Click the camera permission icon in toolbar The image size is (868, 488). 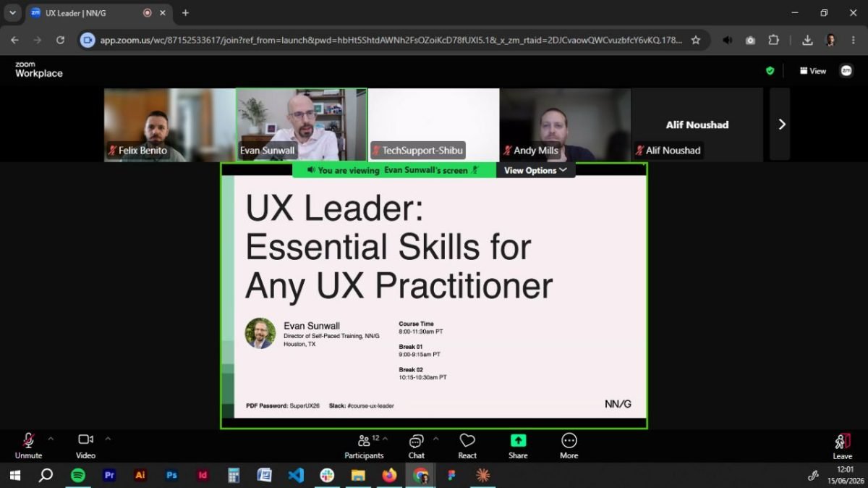coord(750,41)
